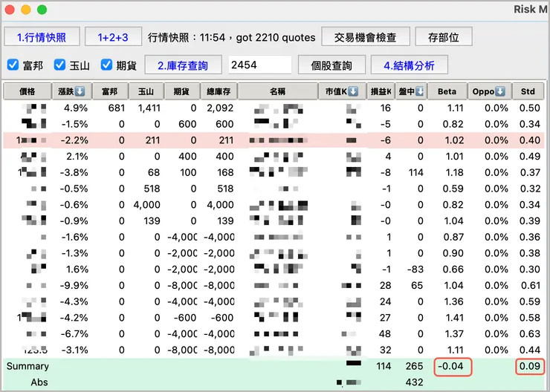Click the Abs row label

tap(39, 382)
